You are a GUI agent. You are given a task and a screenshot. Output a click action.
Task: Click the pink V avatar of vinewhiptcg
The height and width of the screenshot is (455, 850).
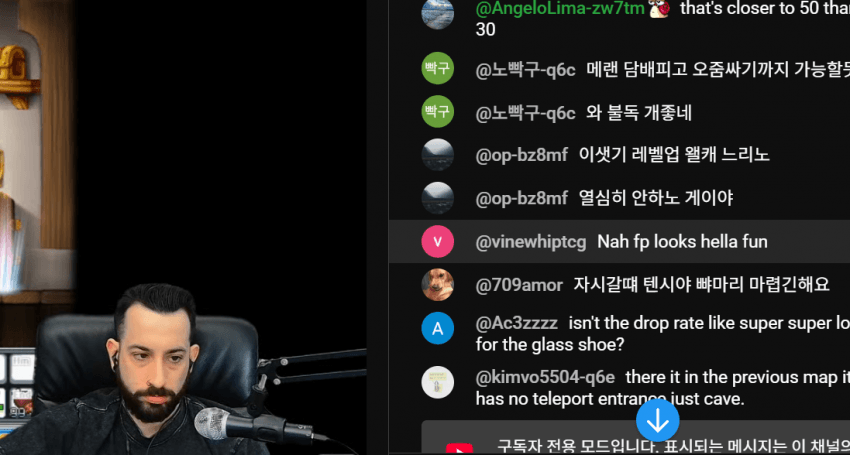437,241
